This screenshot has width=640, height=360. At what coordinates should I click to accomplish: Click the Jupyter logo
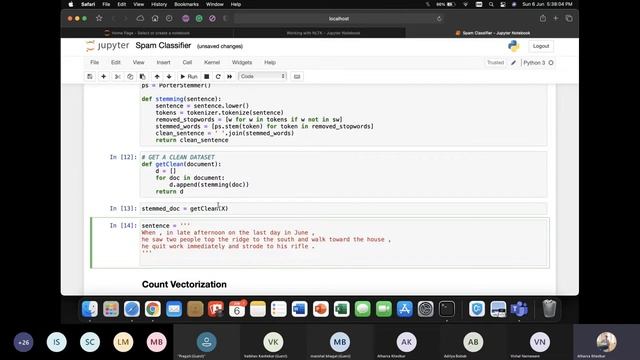pos(108,46)
